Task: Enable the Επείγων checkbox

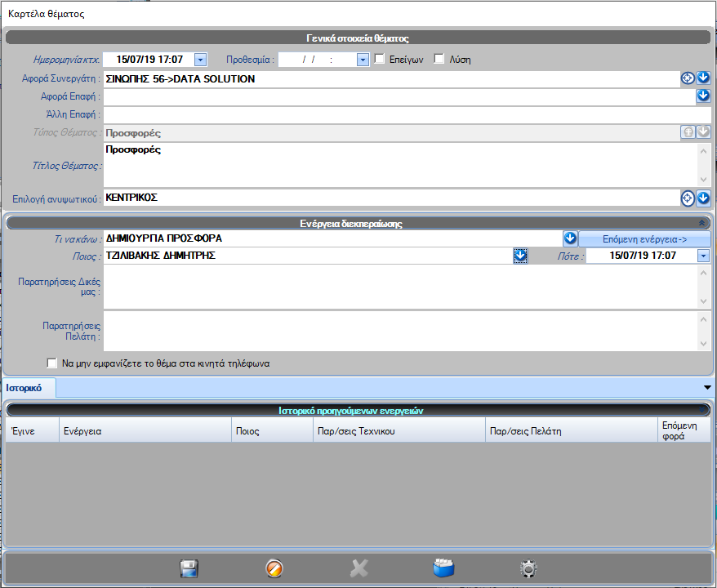Action: (380, 59)
